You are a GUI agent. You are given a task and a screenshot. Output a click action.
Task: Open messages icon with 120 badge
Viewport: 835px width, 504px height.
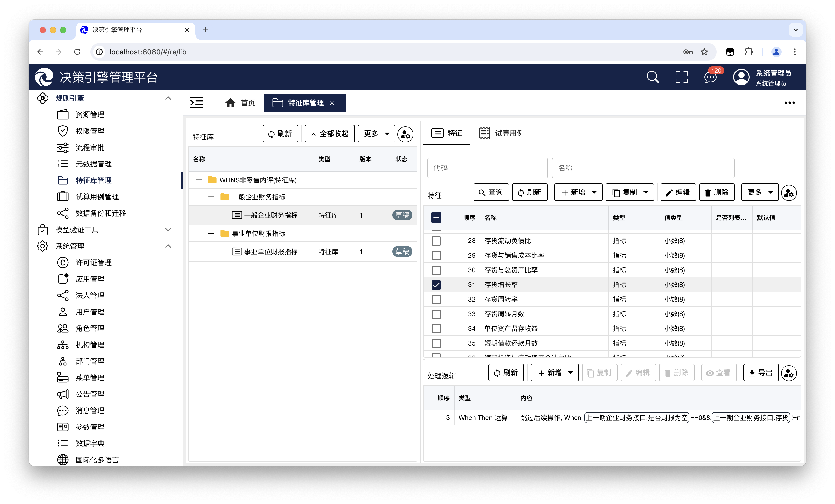pos(710,77)
